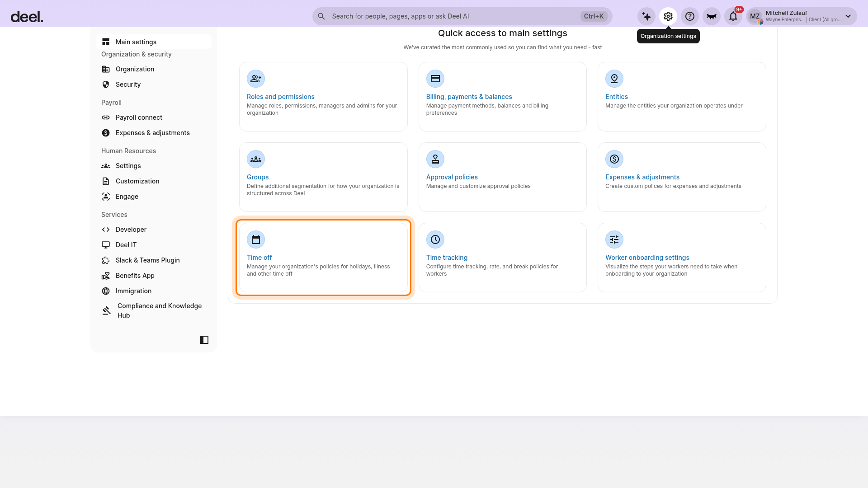
Task: Click the Payroll connect link icon
Action: pyautogui.click(x=106, y=117)
